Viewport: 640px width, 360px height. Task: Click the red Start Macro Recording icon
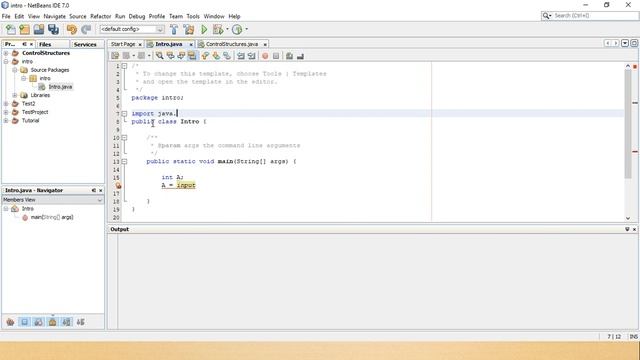coord(265,56)
